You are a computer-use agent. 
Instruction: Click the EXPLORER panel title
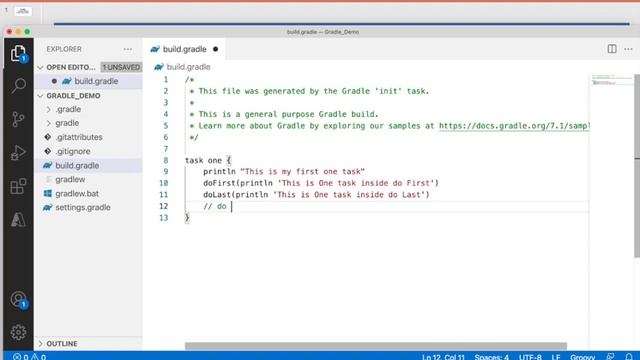[x=64, y=49]
